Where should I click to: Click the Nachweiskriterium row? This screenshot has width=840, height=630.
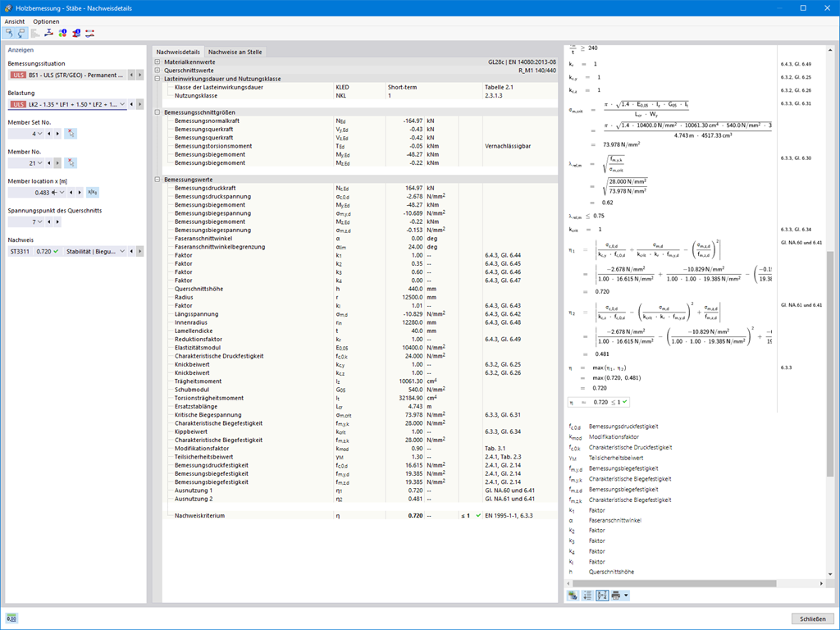(x=359, y=515)
